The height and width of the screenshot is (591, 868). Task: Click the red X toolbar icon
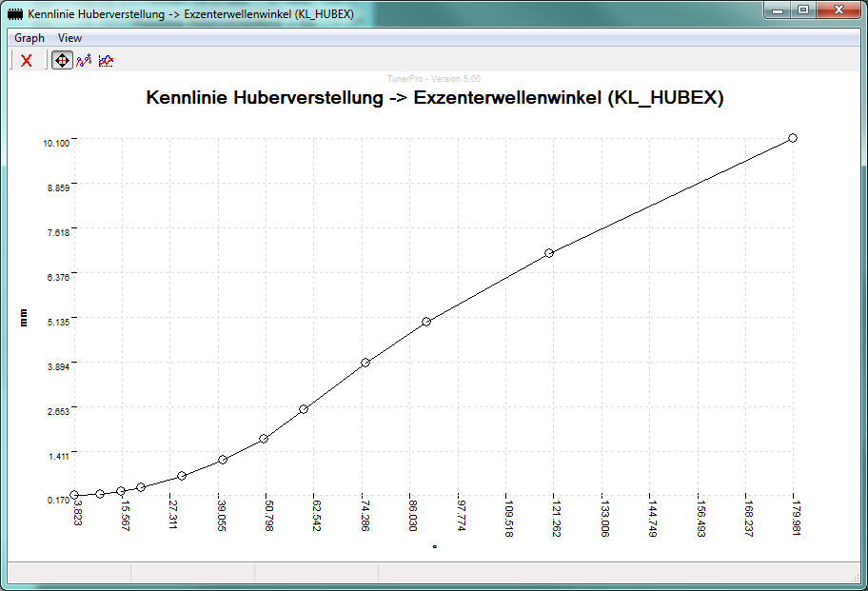click(26, 60)
